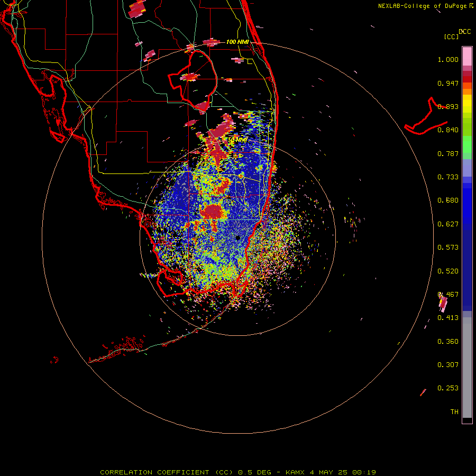The image size is (476, 476).
Task: Click the 0.733 color scale value
Action: click(448, 177)
